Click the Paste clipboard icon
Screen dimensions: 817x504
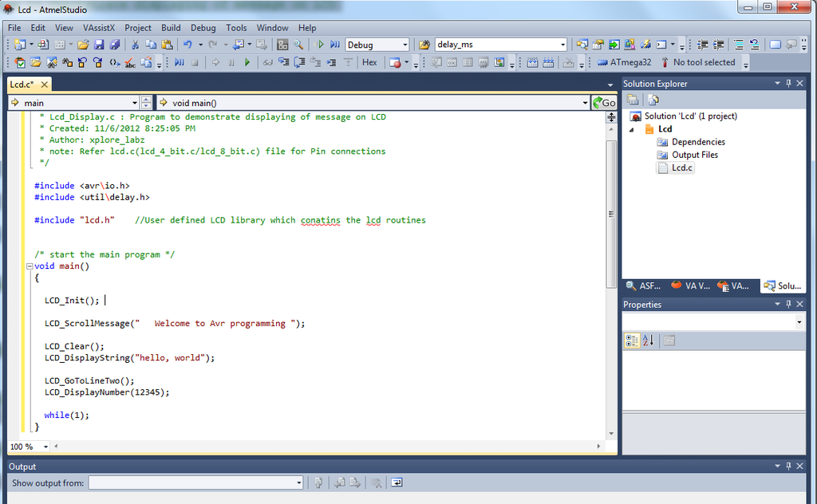pos(167,45)
